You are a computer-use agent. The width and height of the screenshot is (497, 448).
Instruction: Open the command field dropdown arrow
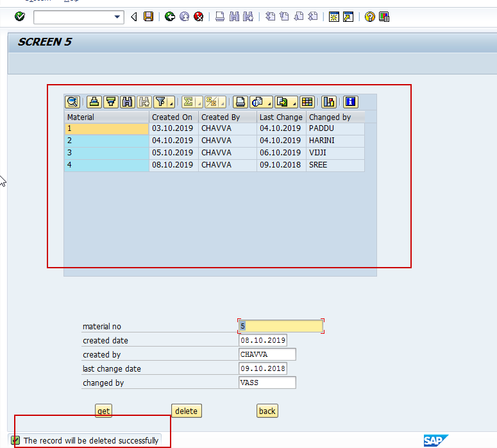(117, 17)
